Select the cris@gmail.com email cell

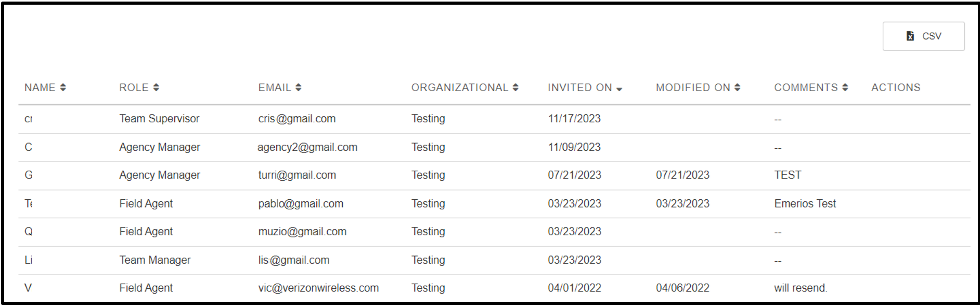297,119
